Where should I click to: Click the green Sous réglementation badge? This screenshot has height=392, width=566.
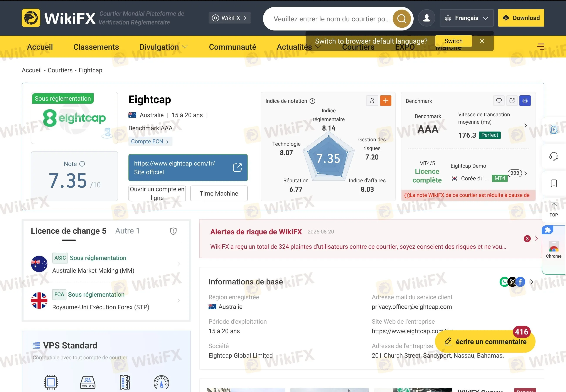(x=63, y=98)
